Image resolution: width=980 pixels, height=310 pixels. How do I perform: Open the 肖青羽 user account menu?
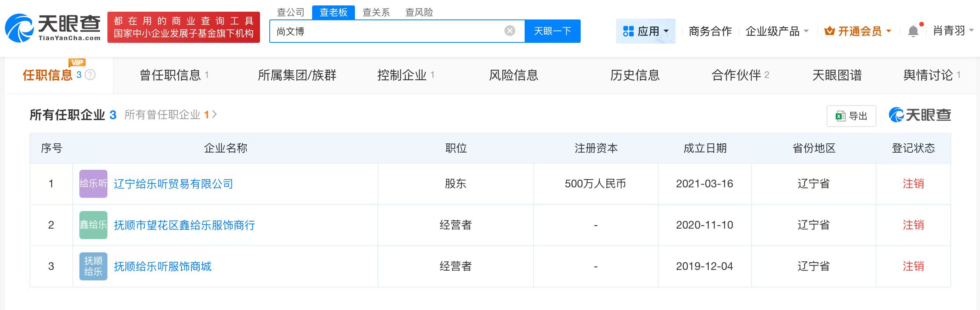point(953,31)
